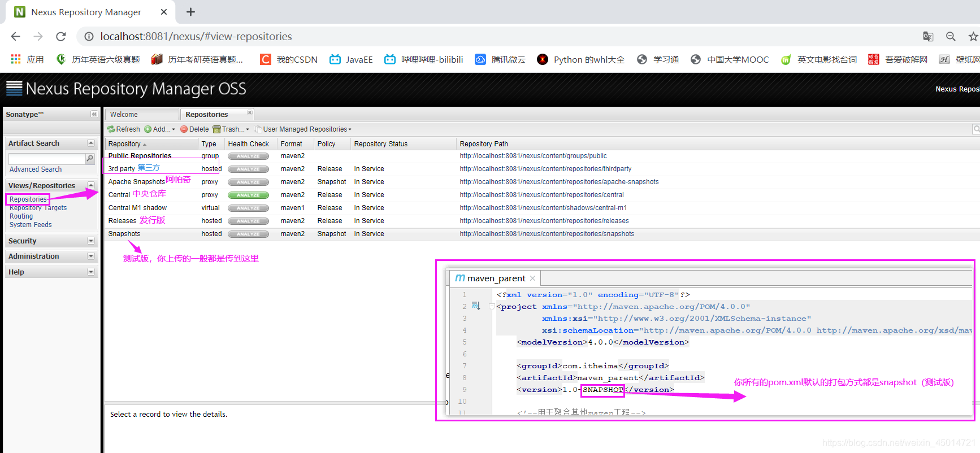The width and height of the screenshot is (980, 453).
Task: Open the 应用 apps bookmark
Action: 27,59
